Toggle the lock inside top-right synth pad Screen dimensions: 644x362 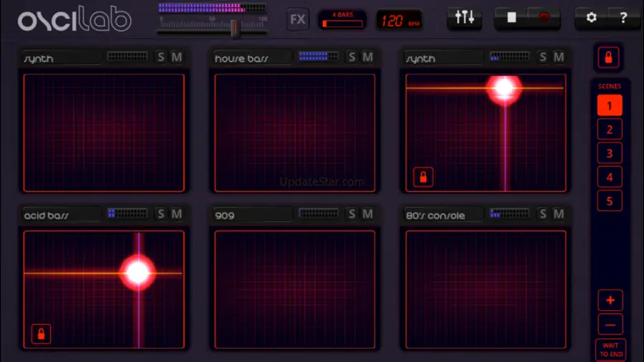pos(423,177)
